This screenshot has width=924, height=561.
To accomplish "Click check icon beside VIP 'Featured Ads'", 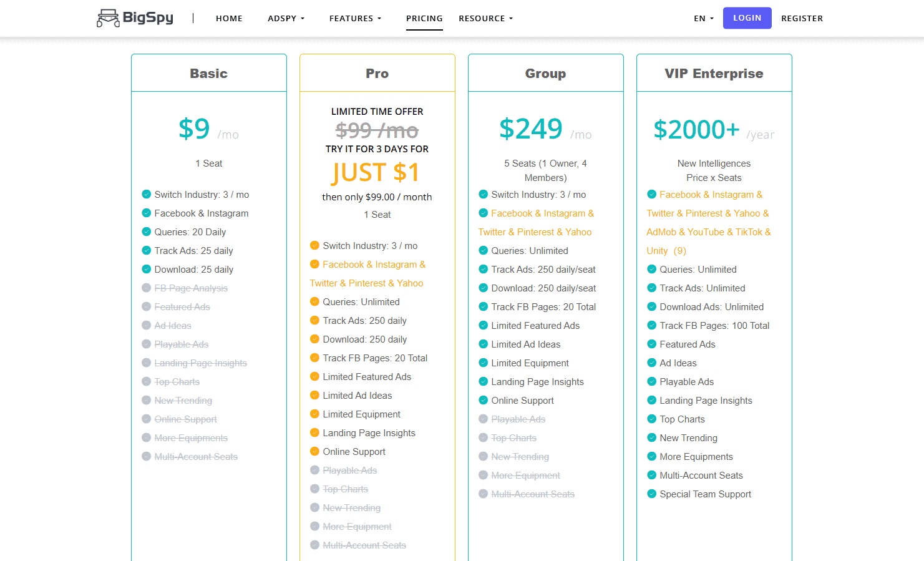I will [x=652, y=344].
